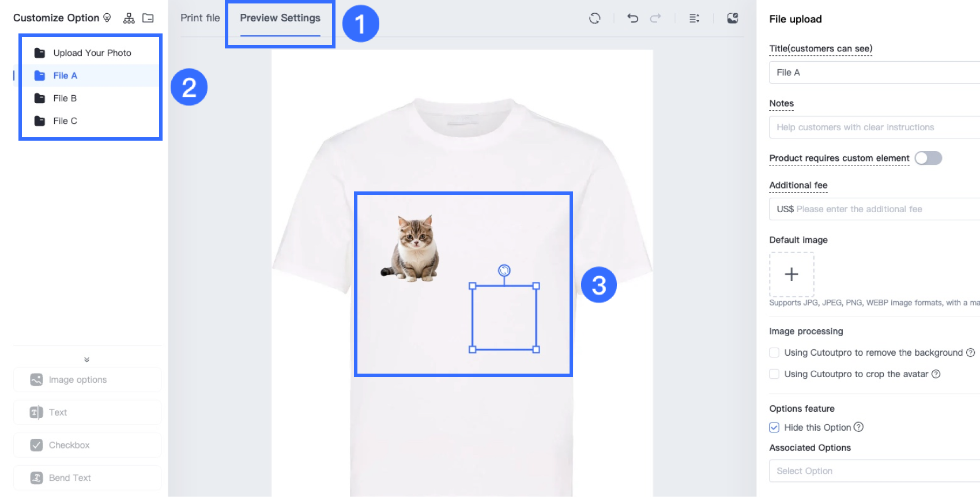Click the rotation handle above the selection box
980x497 pixels.
(504, 270)
